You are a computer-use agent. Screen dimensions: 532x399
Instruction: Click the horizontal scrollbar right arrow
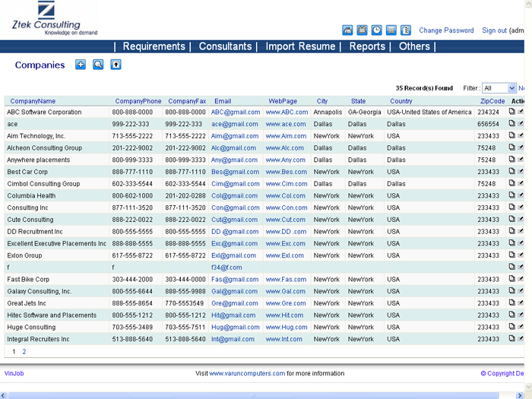tap(520, 396)
